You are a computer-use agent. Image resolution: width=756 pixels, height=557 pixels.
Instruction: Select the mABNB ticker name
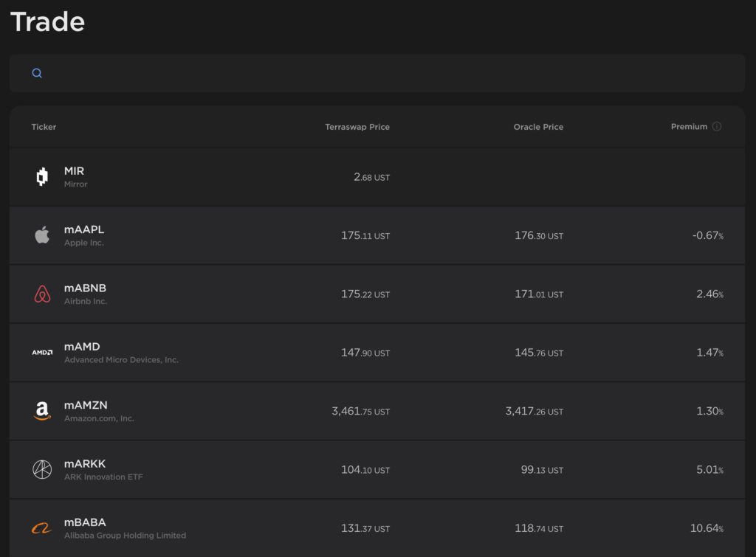85,288
